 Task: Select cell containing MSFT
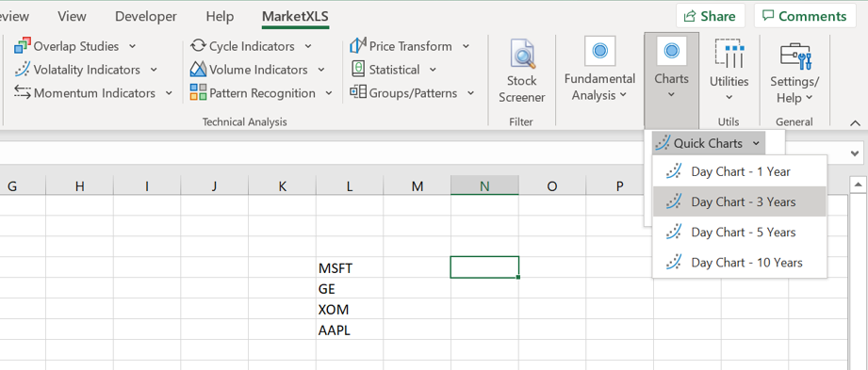click(x=350, y=267)
